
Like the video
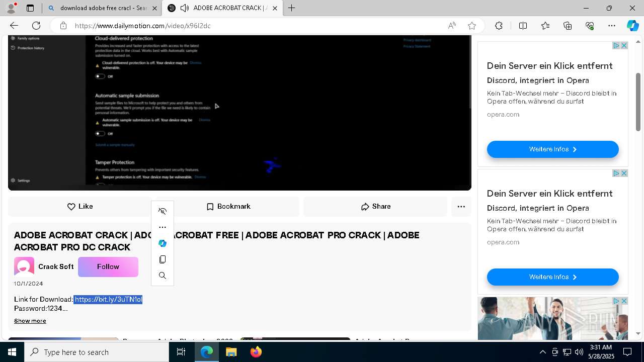[x=80, y=207]
